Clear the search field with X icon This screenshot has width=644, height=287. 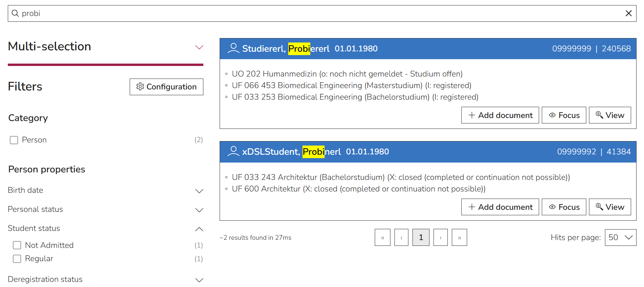point(628,13)
